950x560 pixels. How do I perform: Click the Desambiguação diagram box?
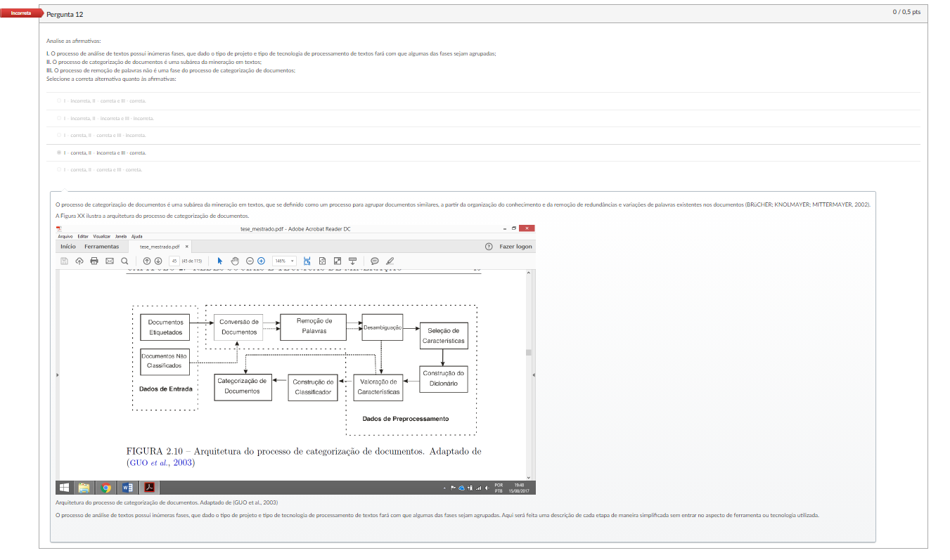tap(383, 327)
